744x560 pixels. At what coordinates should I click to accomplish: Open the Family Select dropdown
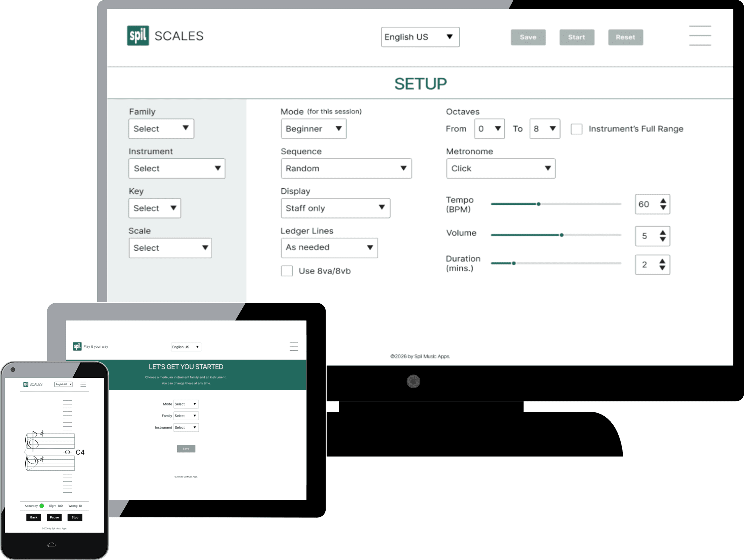[161, 128]
